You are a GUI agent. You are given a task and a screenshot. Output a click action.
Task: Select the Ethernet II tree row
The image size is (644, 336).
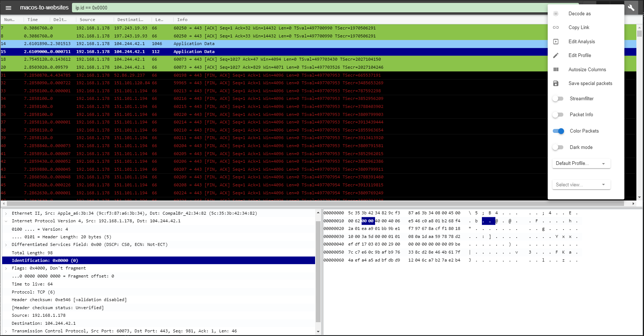point(158,213)
